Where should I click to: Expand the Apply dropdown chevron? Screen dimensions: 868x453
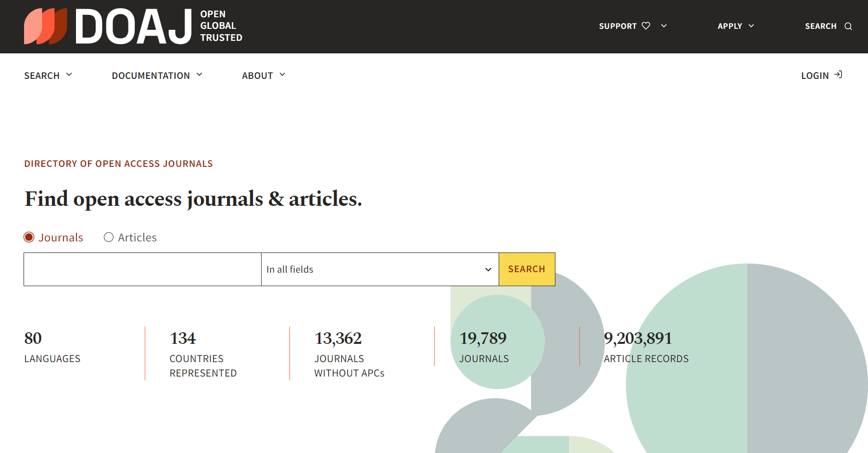[751, 26]
